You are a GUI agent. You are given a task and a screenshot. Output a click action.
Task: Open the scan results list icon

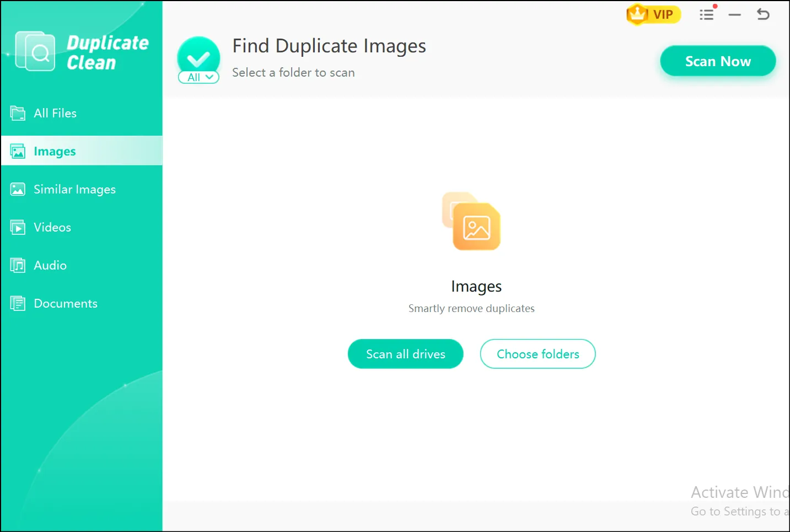(707, 15)
